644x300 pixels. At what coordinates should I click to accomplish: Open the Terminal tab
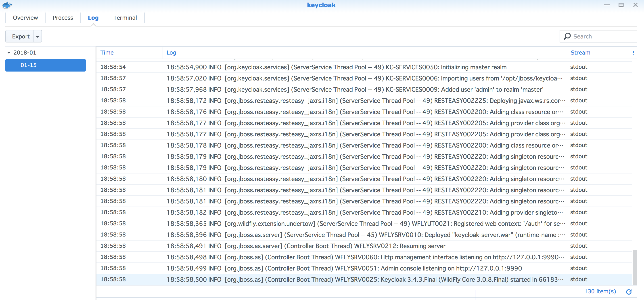click(125, 18)
